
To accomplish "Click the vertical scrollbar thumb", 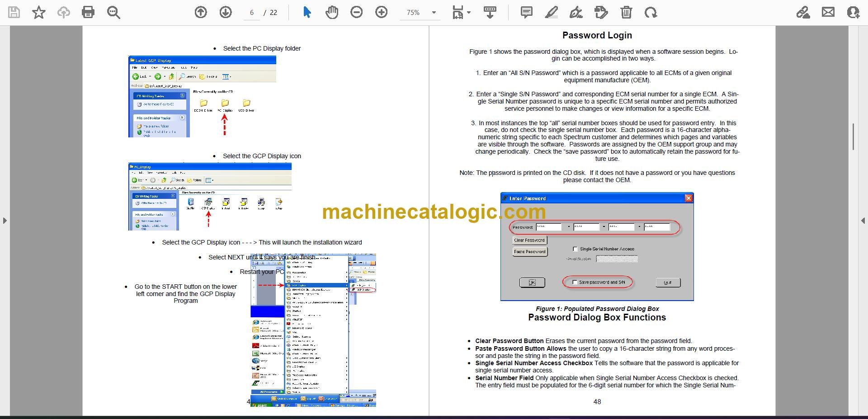I will click(853, 137).
